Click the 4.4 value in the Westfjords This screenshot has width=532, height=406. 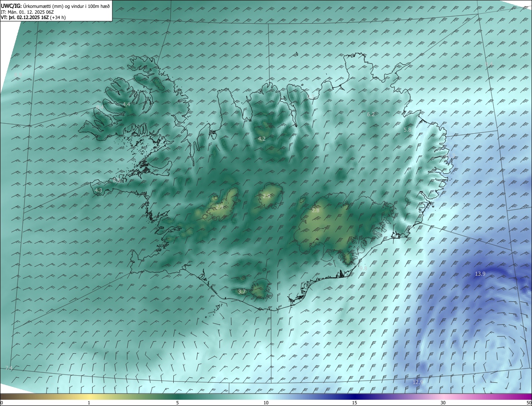pos(126,104)
